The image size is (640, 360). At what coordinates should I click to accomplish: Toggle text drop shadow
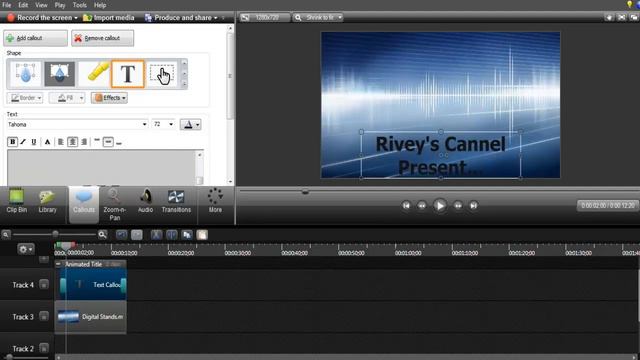tap(47, 142)
